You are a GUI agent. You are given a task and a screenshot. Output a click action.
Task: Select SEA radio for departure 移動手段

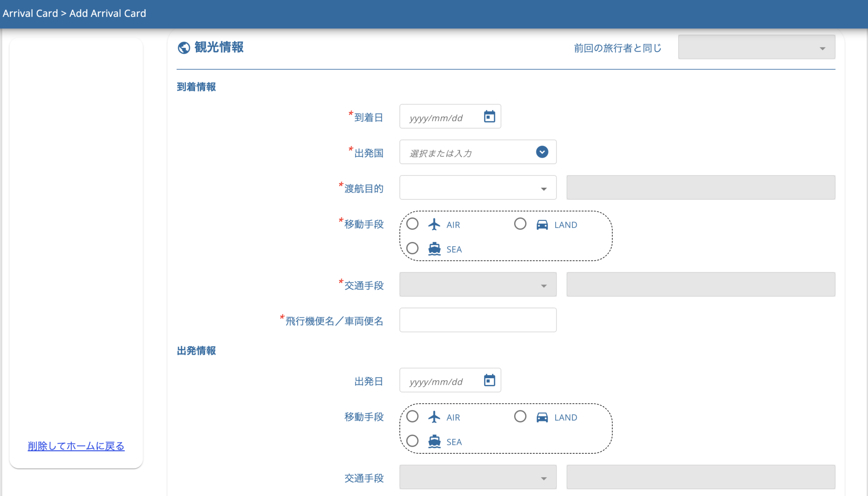[x=412, y=441]
